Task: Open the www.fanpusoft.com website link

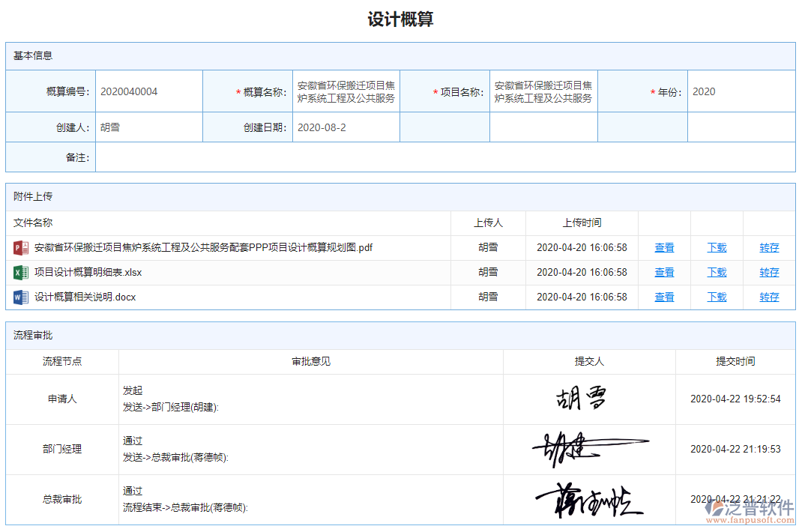Action: tap(752, 519)
